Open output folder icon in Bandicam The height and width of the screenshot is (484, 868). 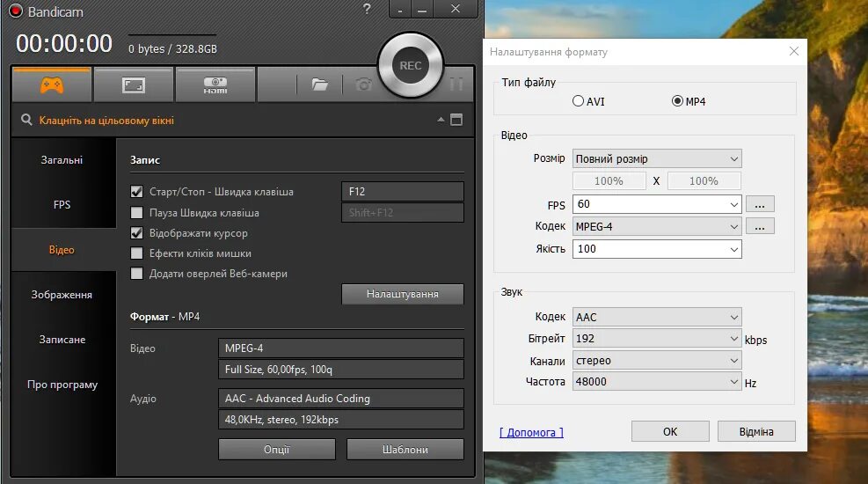point(319,84)
